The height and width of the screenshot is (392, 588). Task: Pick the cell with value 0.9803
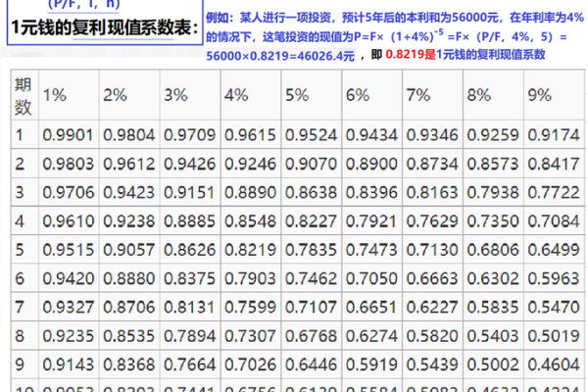(68, 164)
